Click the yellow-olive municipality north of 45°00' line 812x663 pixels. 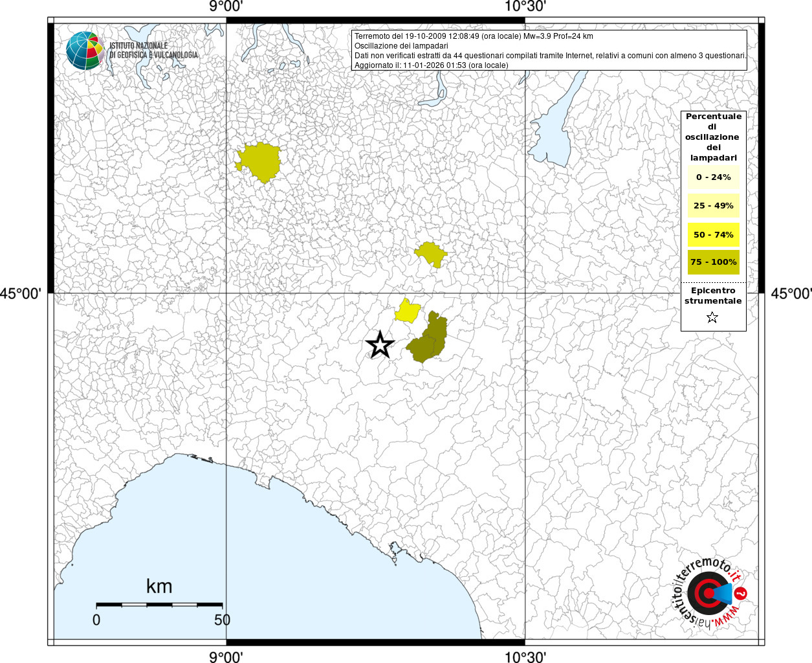coord(431,254)
